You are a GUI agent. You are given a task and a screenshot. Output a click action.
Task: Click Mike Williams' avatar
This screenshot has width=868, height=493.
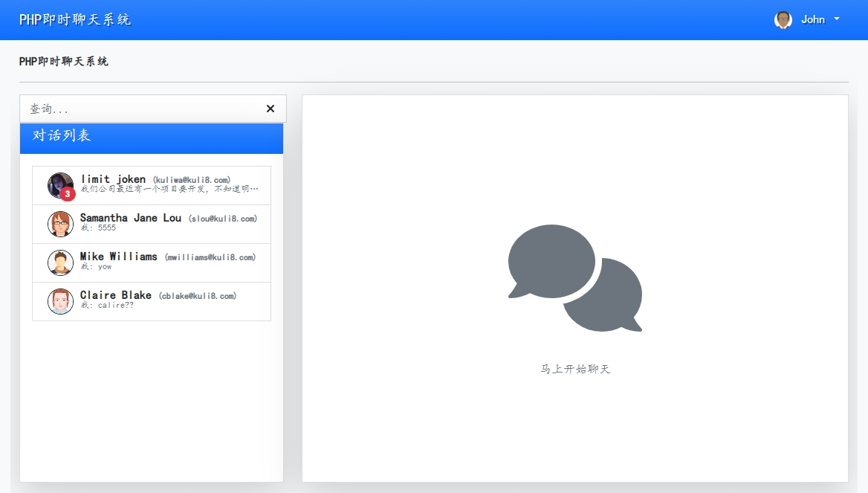tap(60, 262)
